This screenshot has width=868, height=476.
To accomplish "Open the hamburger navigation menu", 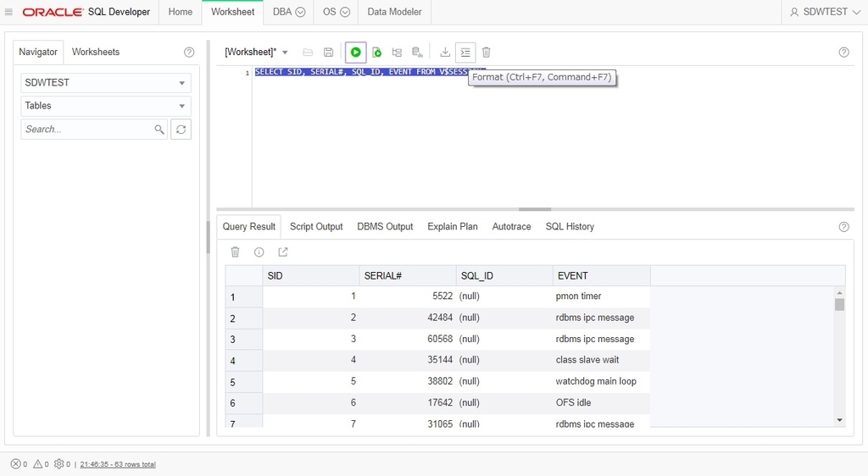I will [x=8, y=12].
